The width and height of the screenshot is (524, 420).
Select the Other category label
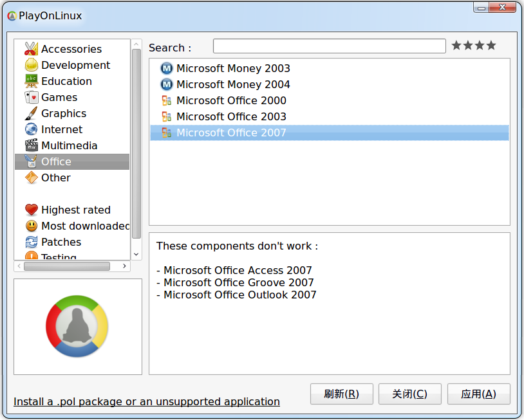(56, 178)
